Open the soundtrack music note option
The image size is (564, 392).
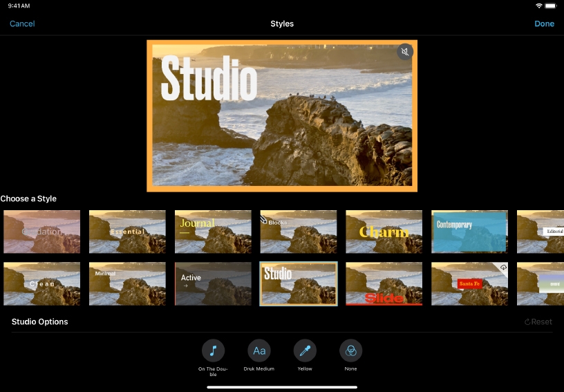pos(213,351)
